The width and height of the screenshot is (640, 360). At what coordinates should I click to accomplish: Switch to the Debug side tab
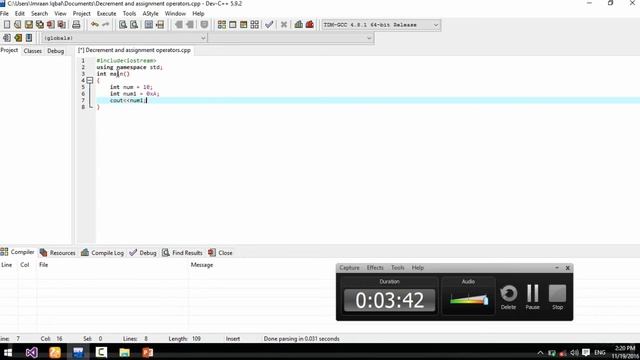point(56,51)
